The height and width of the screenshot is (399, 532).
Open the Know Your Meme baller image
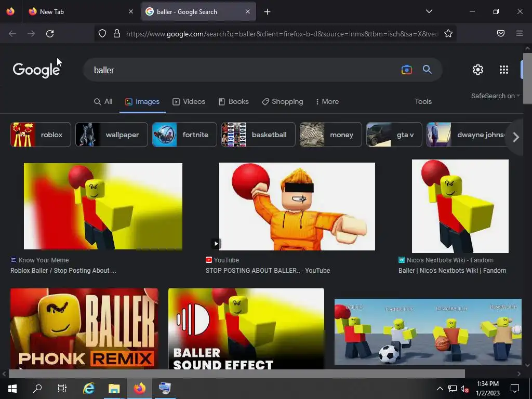[x=103, y=206]
